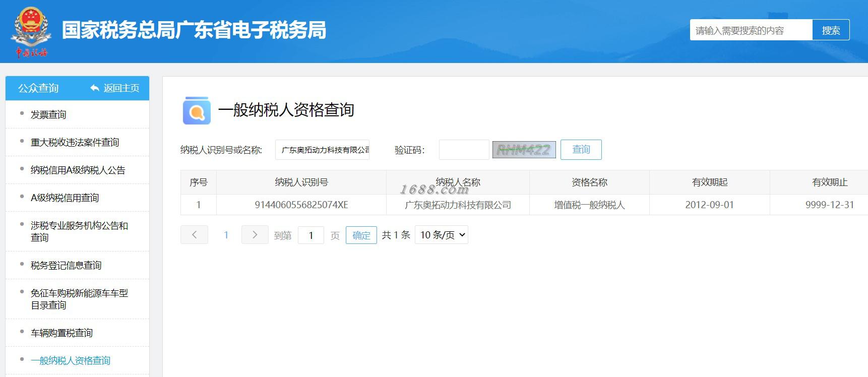Click the previous page arrow
Viewport: 868px width, 377px height.
tap(194, 235)
